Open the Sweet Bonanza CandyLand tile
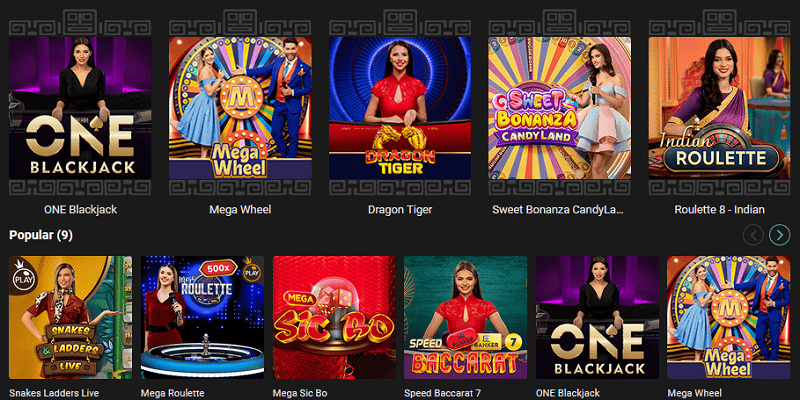 (560, 108)
